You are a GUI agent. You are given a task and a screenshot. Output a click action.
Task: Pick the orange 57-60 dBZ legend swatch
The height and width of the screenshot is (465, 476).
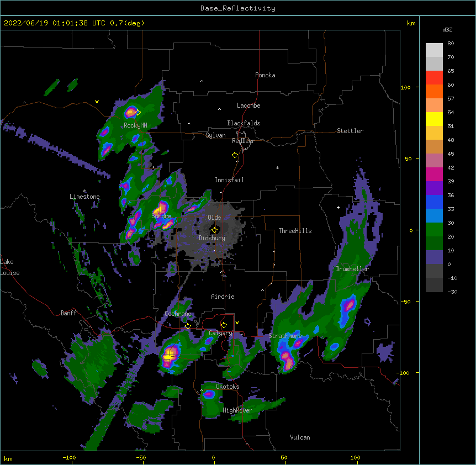point(434,91)
